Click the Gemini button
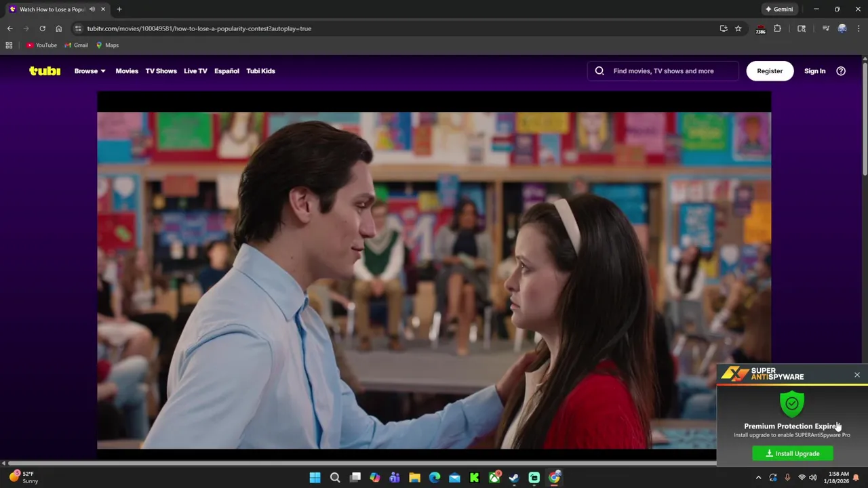This screenshot has height=488, width=868. [x=779, y=9]
